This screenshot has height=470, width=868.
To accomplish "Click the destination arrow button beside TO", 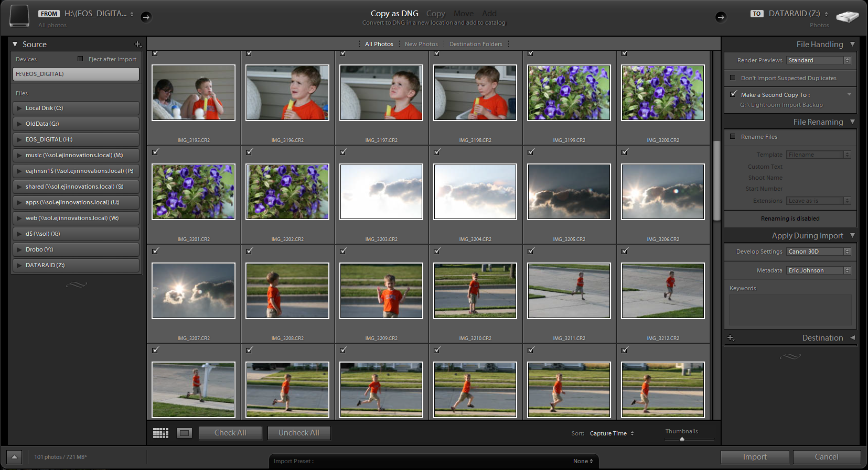I will click(x=721, y=17).
